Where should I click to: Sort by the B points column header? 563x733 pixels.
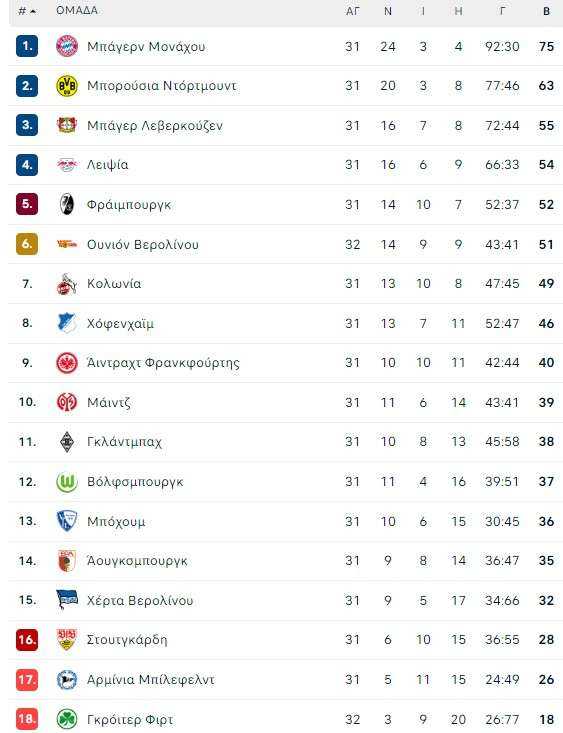click(546, 11)
